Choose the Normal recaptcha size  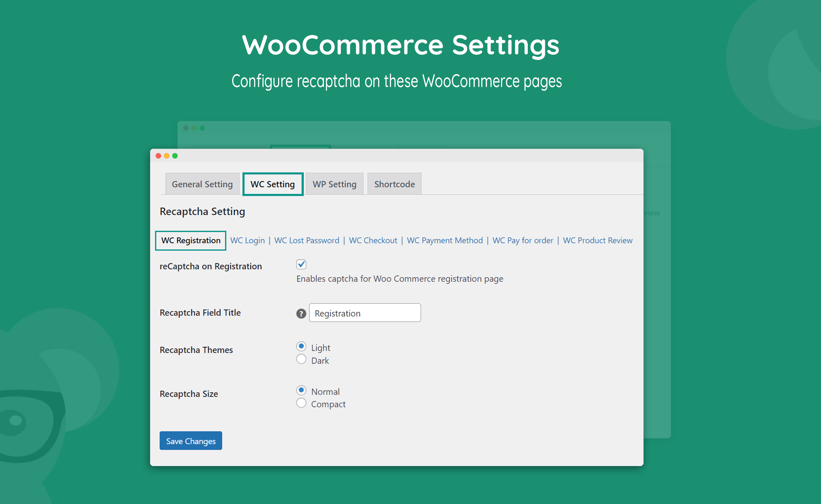(301, 390)
